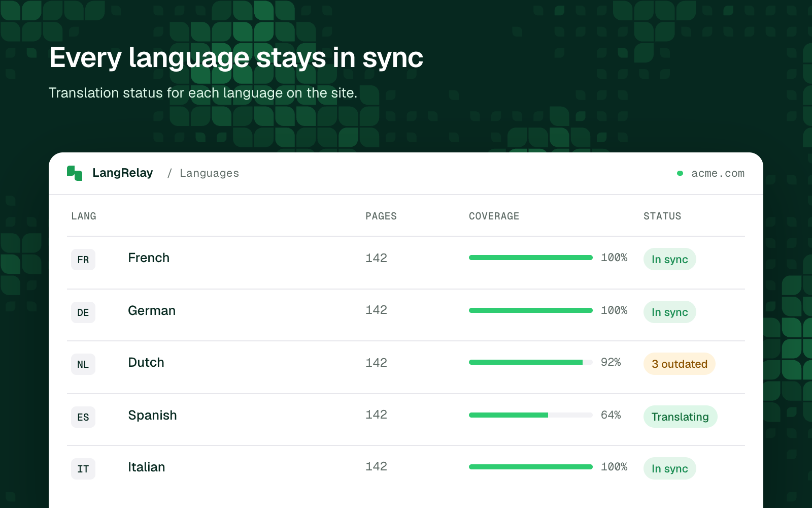812x508 pixels.
Task: Click the NL language code badge
Action: point(83,364)
